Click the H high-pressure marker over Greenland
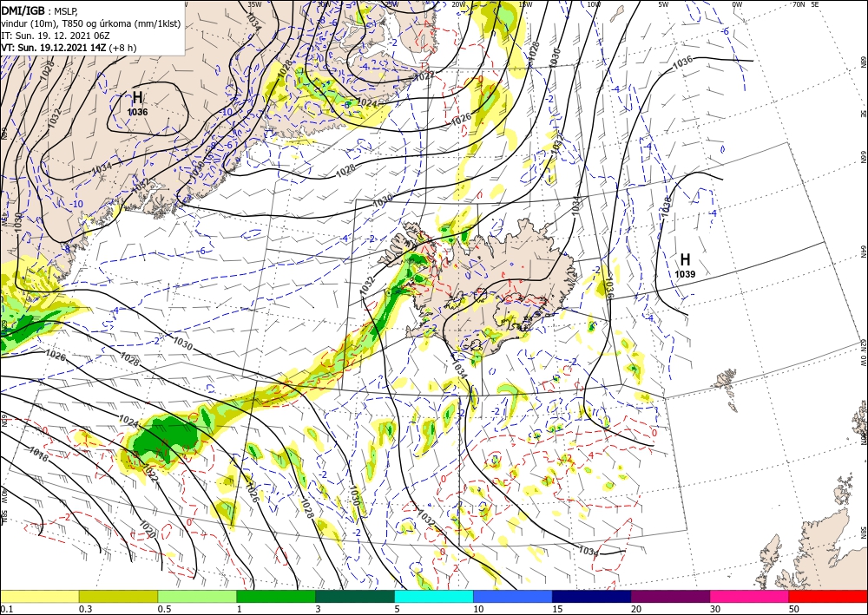Screen dimensions: 868x615 [137, 98]
